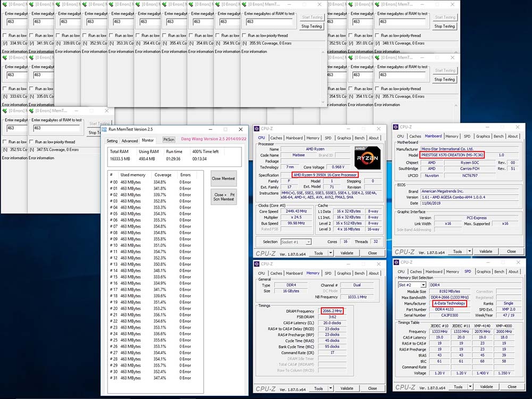This screenshot has height=399, width=532.
Task: Click Validate in the CPU-Z Memory window
Action: pos(346,388)
